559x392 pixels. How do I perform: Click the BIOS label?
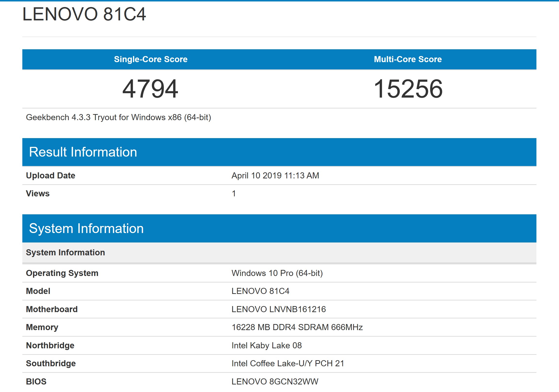point(36,382)
